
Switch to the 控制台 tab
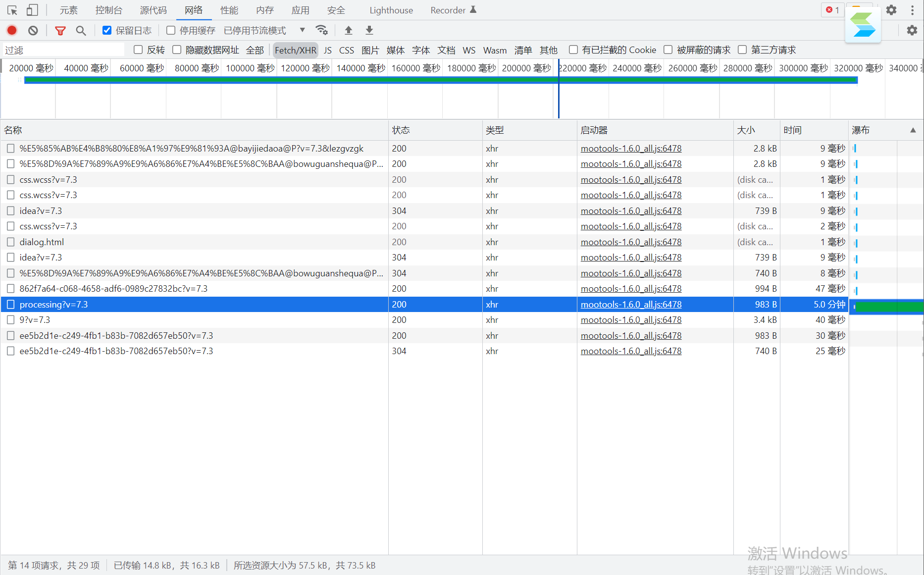click(x=109, y=10)
